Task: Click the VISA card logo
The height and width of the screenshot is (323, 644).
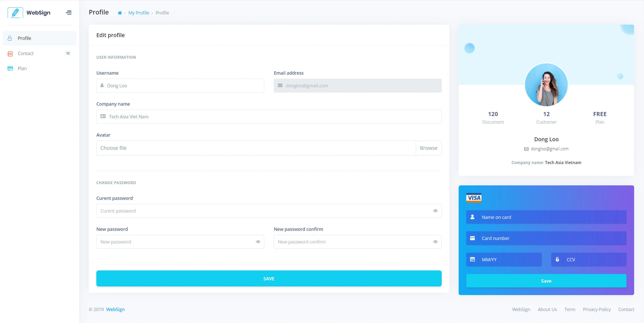Action: pos(474,198)
